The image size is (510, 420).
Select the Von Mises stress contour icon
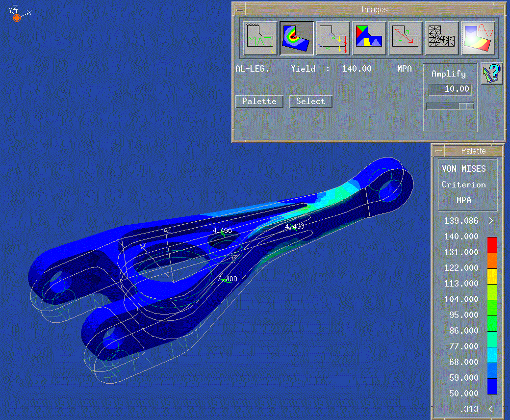coord(297,38)
